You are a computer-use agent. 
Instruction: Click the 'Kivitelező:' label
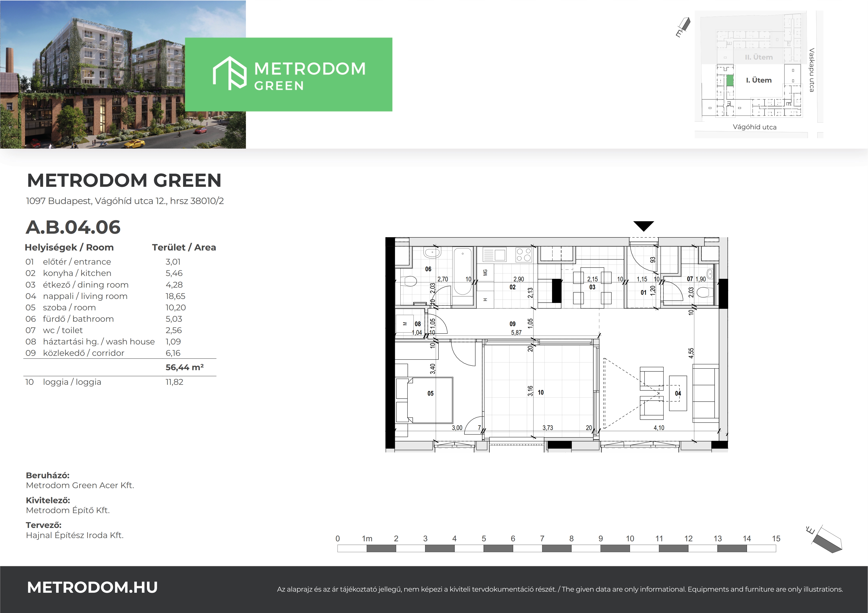pos(48,500)
